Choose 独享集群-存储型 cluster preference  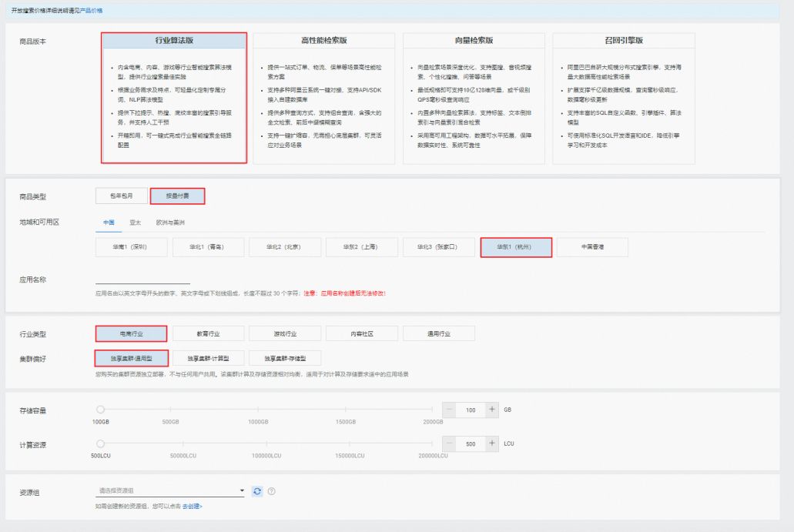(x=285, y=358)
